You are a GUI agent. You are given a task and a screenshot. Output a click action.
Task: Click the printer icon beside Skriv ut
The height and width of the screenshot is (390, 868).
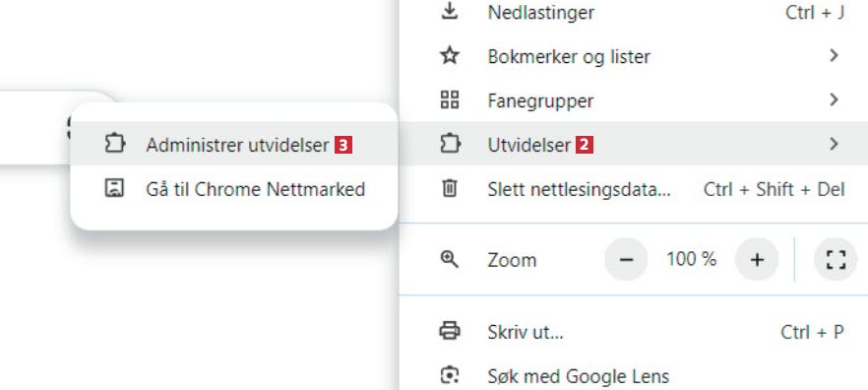click(x=450, y=332)
